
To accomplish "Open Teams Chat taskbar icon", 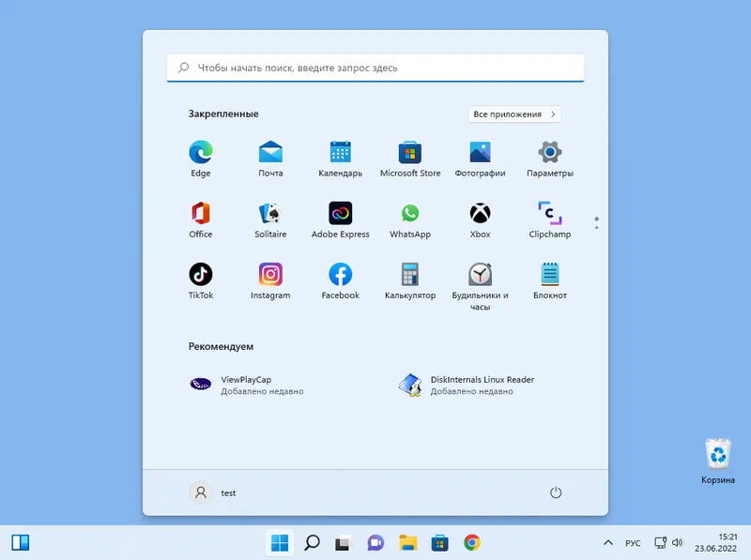I will [x=375, y=543].
